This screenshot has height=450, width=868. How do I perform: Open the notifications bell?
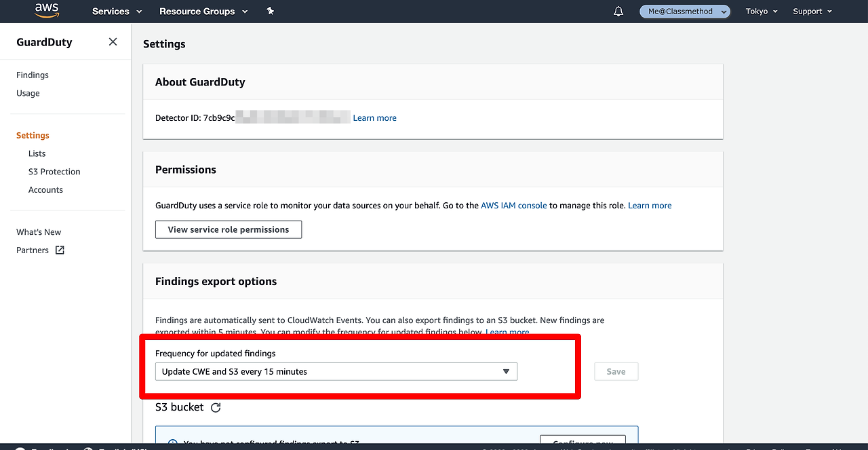(618, 12)
